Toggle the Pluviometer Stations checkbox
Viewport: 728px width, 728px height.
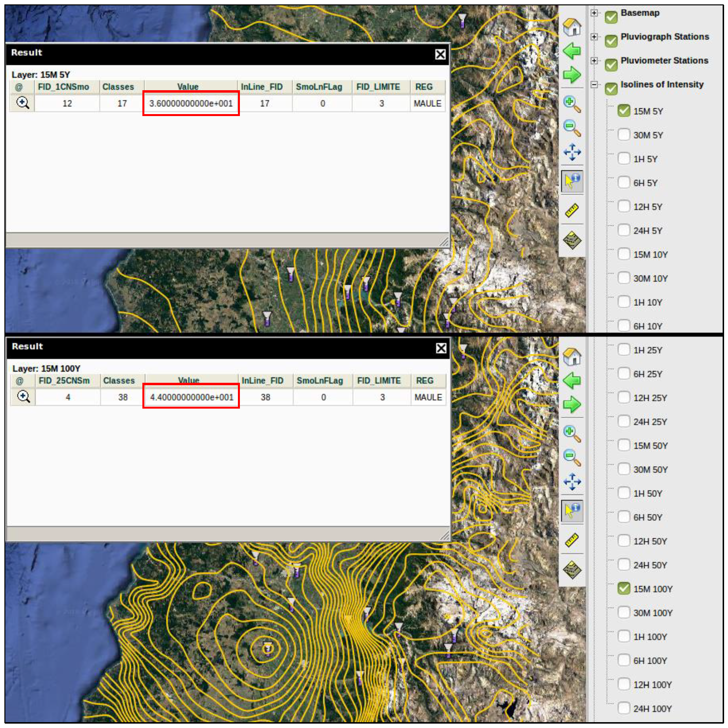611,65
